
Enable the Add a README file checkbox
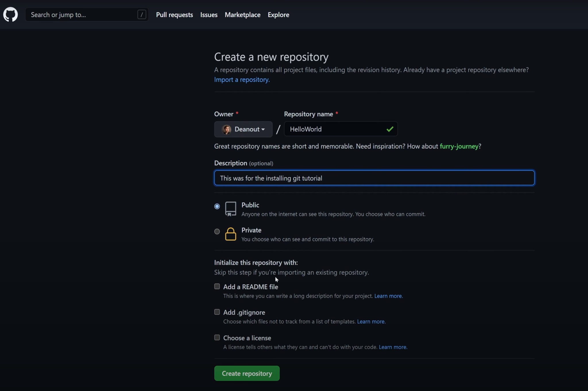217,286
